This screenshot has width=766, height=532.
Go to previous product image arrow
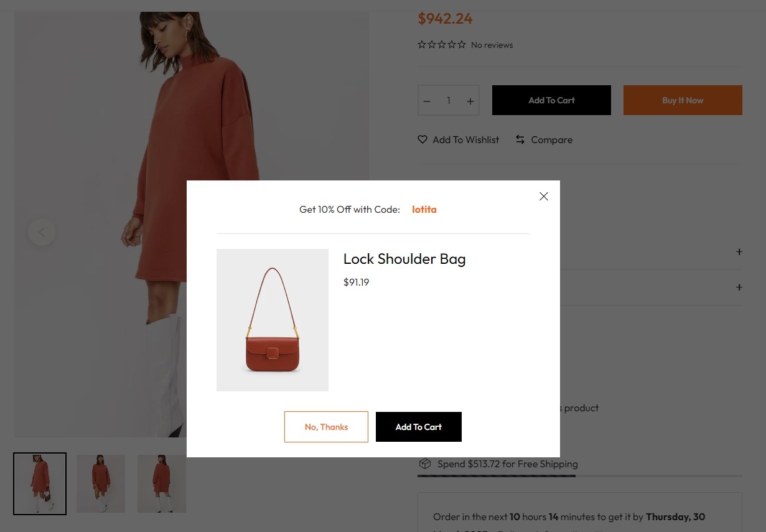42,232
